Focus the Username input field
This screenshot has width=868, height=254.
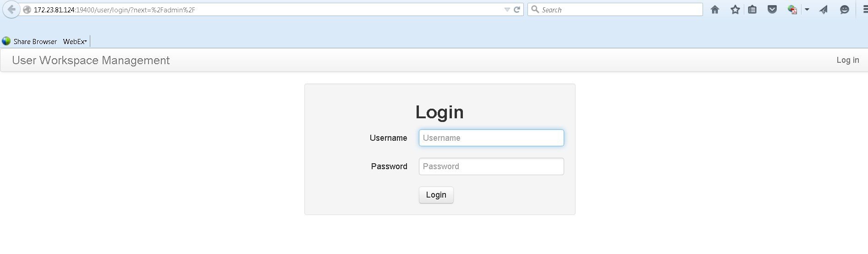click(491, 138)
